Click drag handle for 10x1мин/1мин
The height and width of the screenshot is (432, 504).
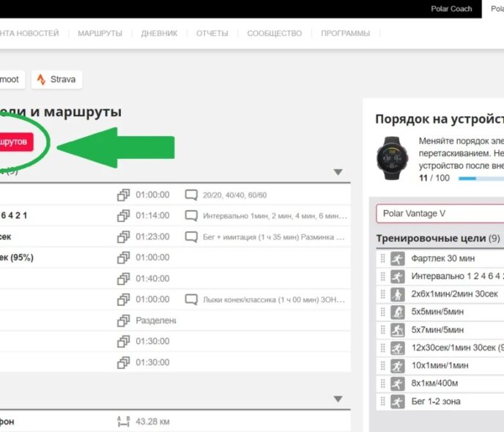(x=382, y=365)
